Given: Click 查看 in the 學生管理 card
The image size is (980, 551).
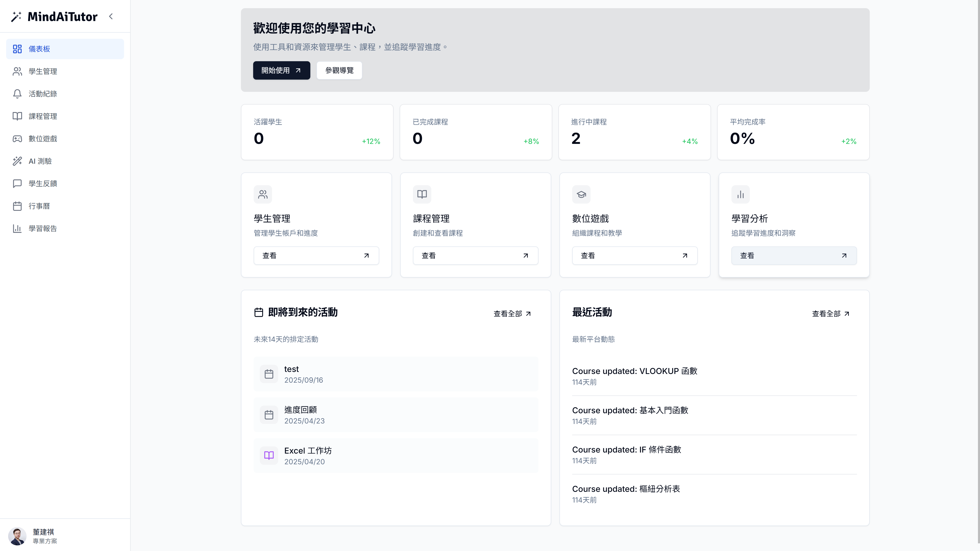Looking at the screenshot, I should (316, 256).
